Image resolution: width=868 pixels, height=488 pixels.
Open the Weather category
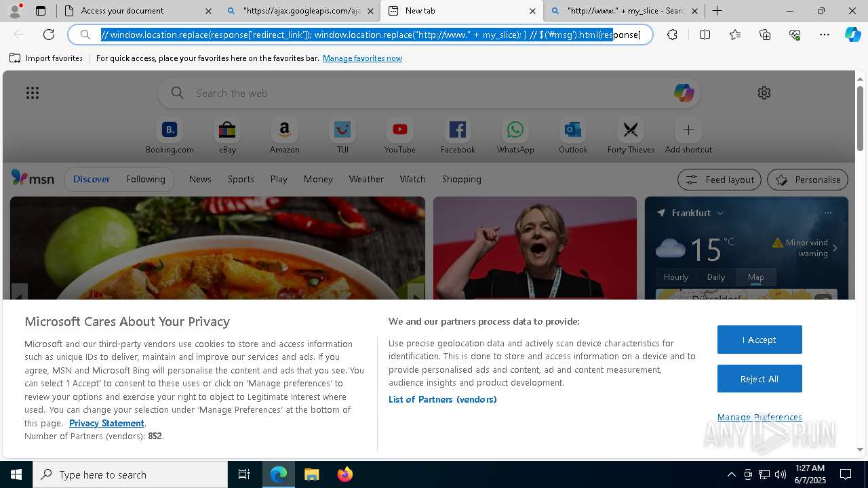tap(366, 179)
